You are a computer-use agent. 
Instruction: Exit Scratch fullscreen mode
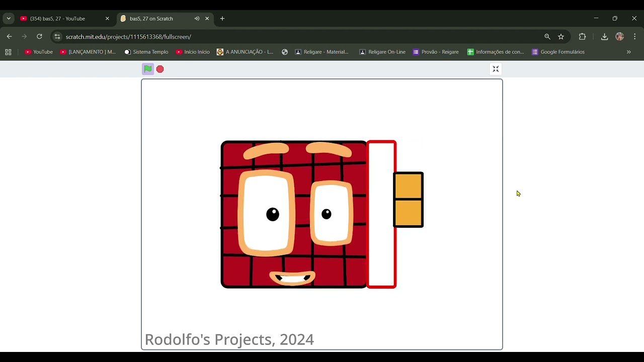pos(496,69)
